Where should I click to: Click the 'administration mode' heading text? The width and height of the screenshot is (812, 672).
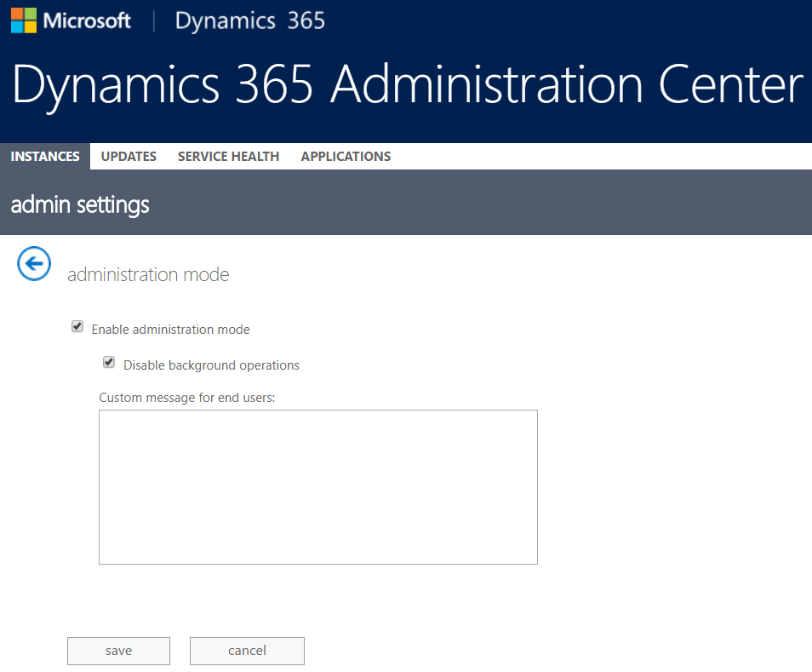tap(148, 274)
